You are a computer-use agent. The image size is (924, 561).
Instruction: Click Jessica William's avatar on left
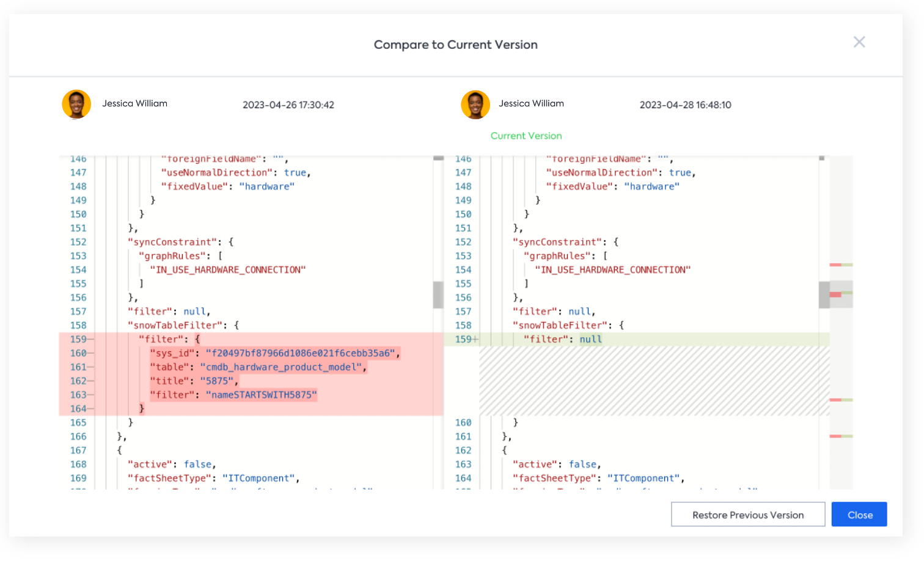click(x=76, y=105)
